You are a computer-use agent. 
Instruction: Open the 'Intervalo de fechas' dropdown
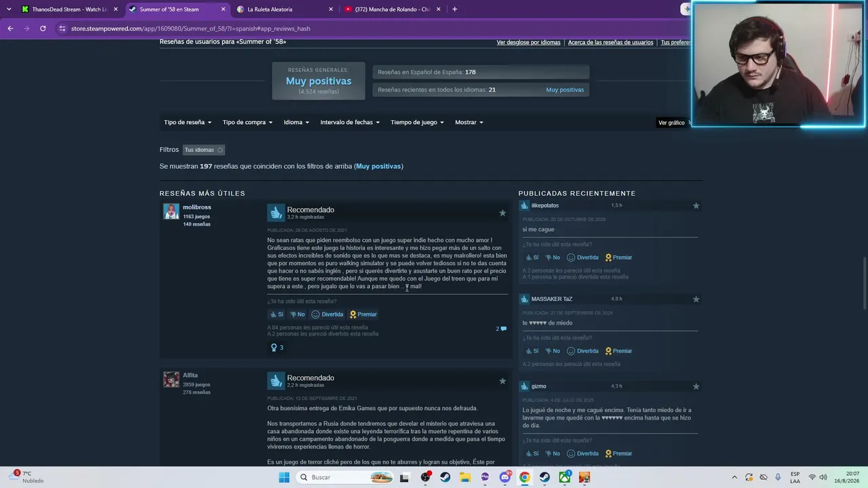[x=350, y=123]
